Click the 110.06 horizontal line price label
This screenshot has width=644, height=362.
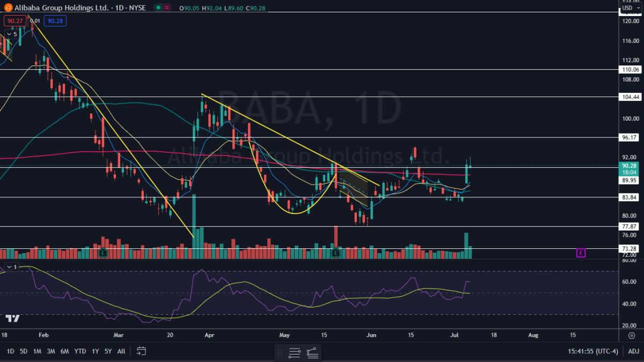631,70
